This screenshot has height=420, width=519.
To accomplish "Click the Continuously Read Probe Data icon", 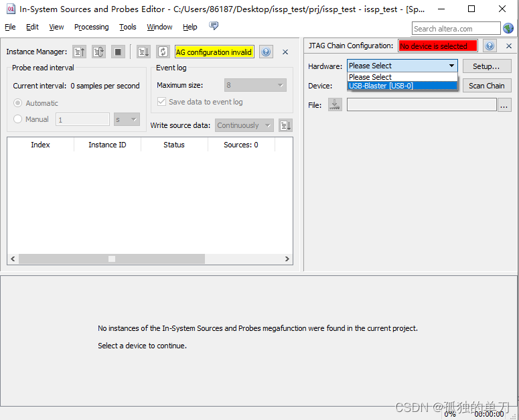I will [x=98, y=52].
